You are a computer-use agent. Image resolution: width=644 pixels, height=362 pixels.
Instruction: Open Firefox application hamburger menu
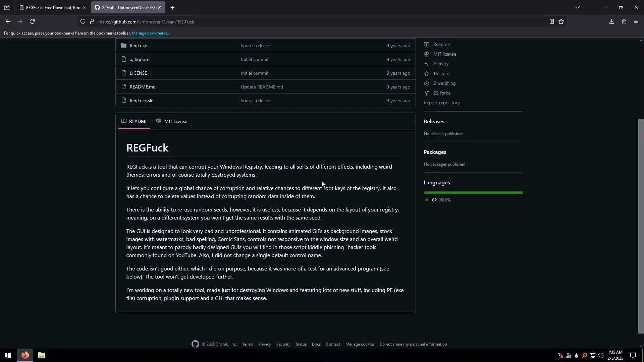(636, 22)
